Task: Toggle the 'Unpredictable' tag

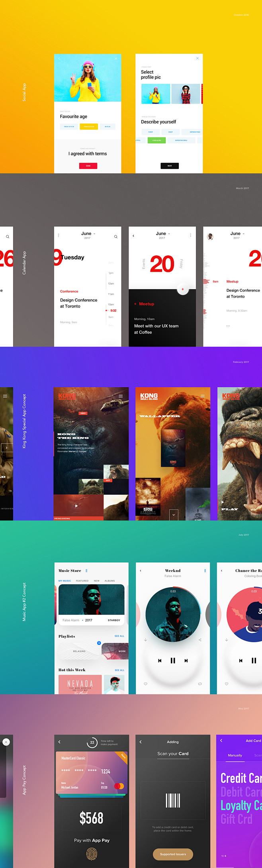Action: tap(192, 132)
